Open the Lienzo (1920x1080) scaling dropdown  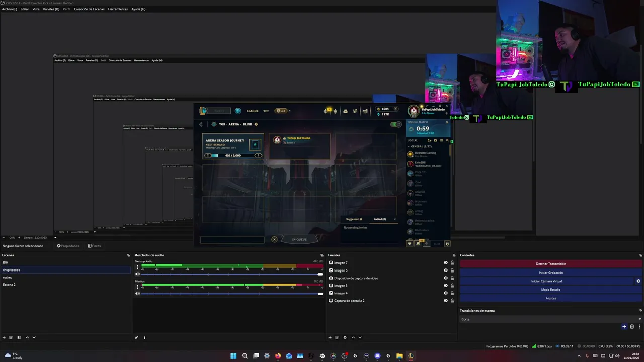tap(40, 238)
